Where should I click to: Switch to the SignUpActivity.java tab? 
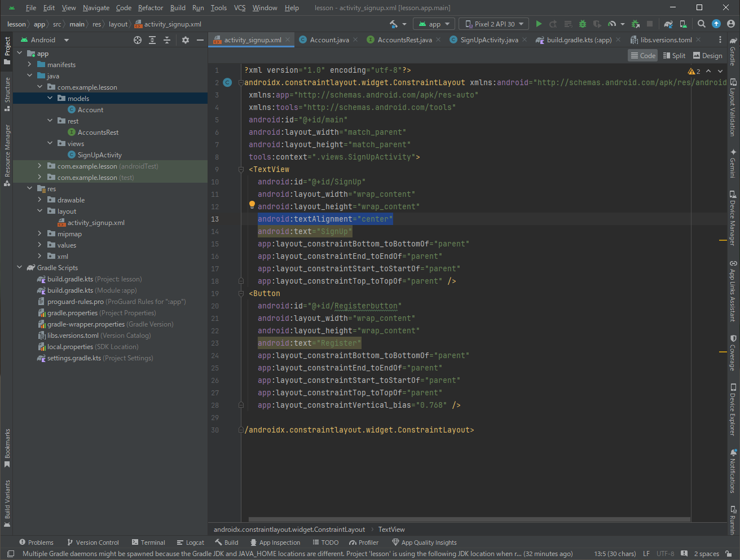[489, 40]
